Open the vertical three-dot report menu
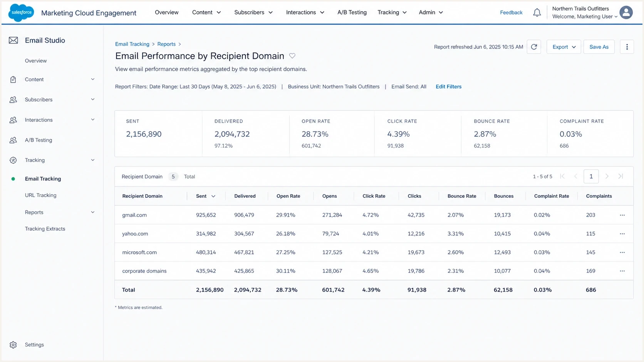Viewport: 644px width, 362px height. [627, 47]
